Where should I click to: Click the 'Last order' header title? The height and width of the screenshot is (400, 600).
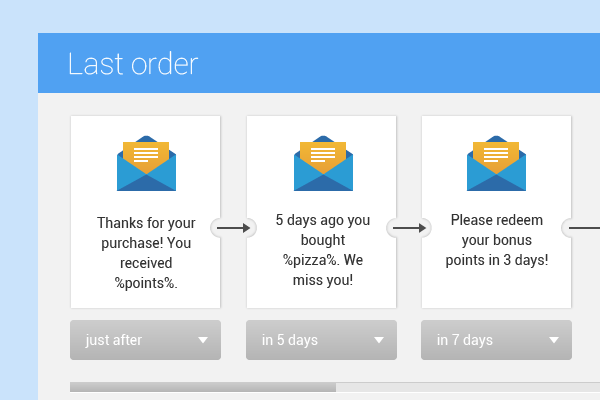pos(133,64)
